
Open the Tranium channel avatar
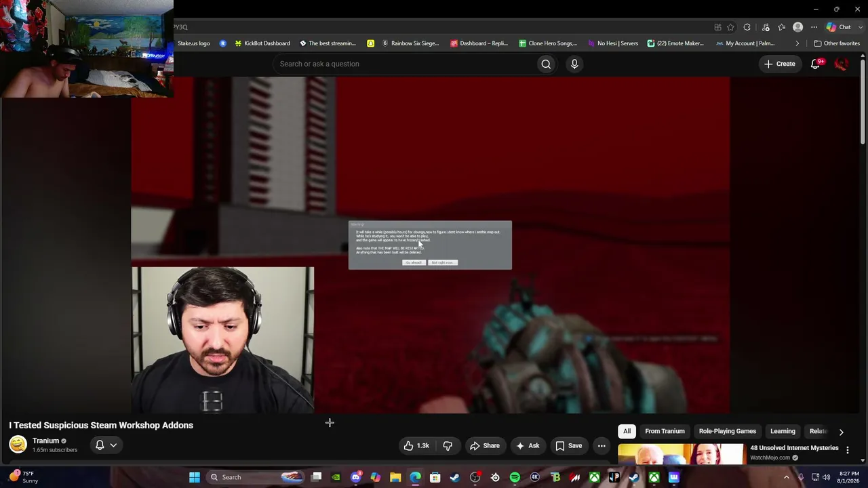[18, 445]
